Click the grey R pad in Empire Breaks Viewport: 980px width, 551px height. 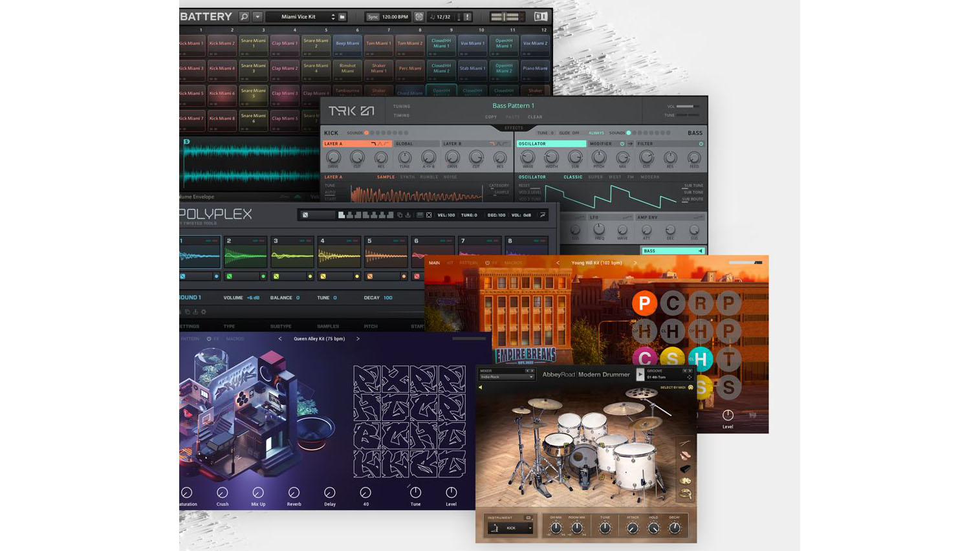click(701, 303)
